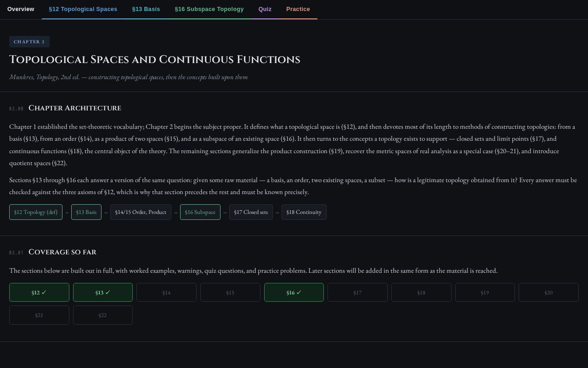Click the §12 Topology (def) flow chip
Viewport: 588px width, 368px height.
[x=36, y=212]
